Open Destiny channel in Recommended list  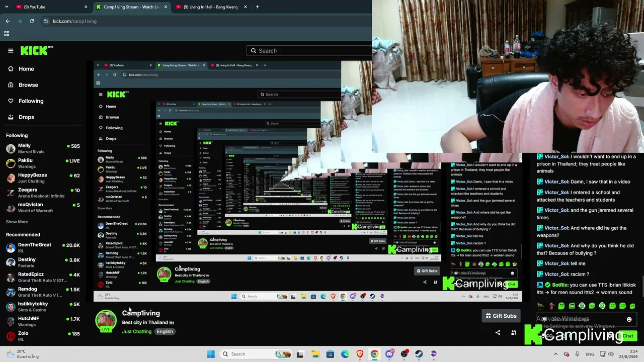[43, 262]
